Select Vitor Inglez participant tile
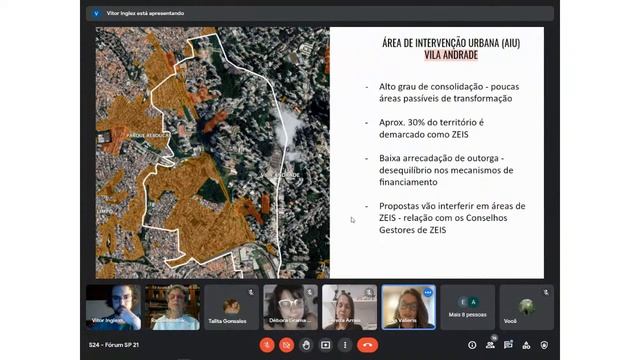640x360 pixels. tap(113, 307)
